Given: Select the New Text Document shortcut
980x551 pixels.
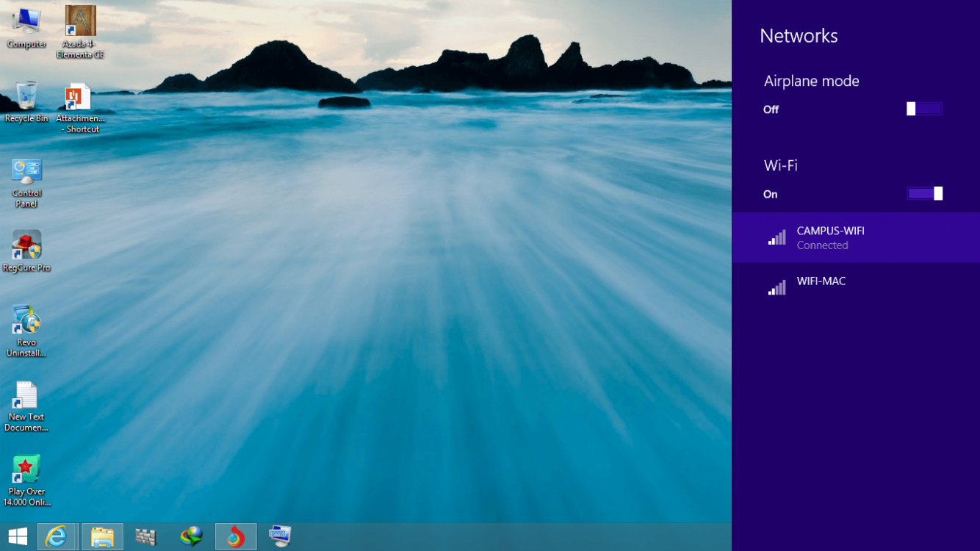Looking at the screenshot, I should click(26, 406).
